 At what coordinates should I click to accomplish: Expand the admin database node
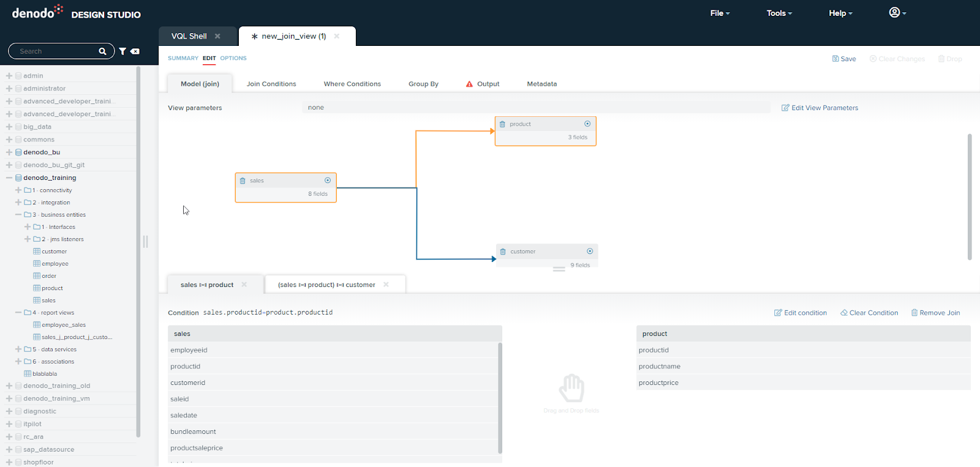point(9,76)
